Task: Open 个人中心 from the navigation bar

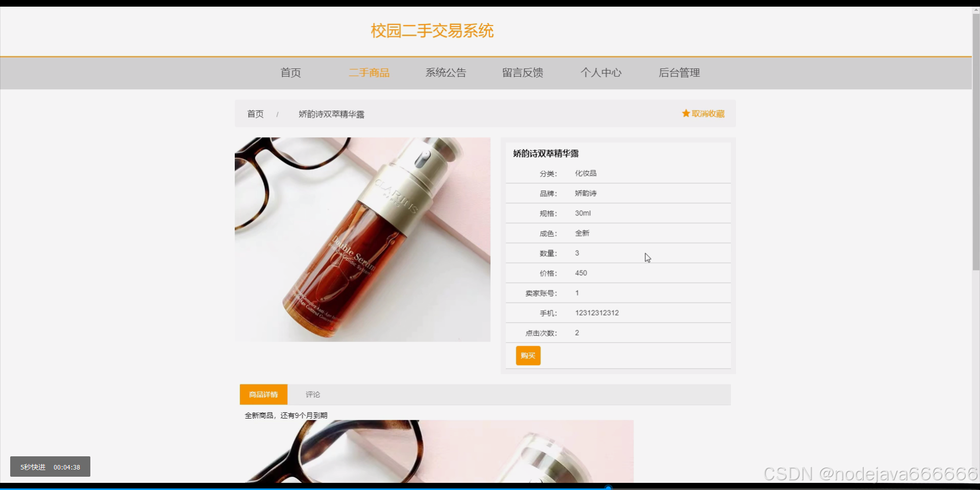Action: point(601,73)
